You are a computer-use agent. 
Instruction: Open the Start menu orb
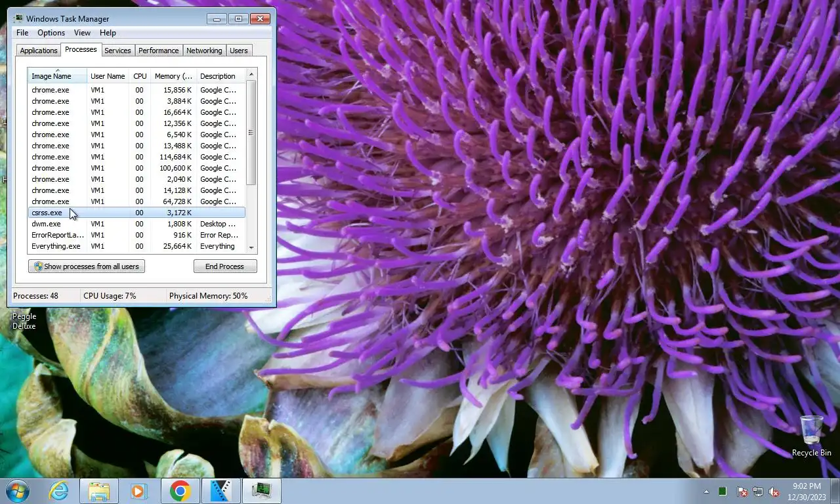click(18, 491)
